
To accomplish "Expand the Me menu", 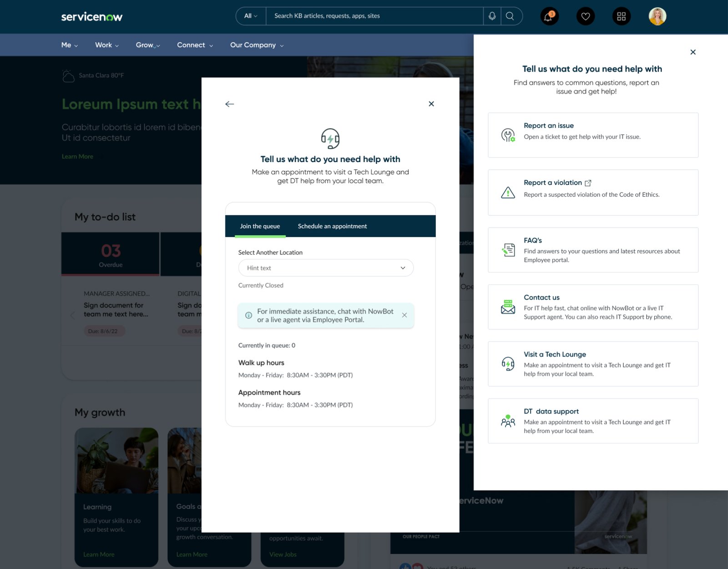I will pyautogui.click(x=70, y=45).
